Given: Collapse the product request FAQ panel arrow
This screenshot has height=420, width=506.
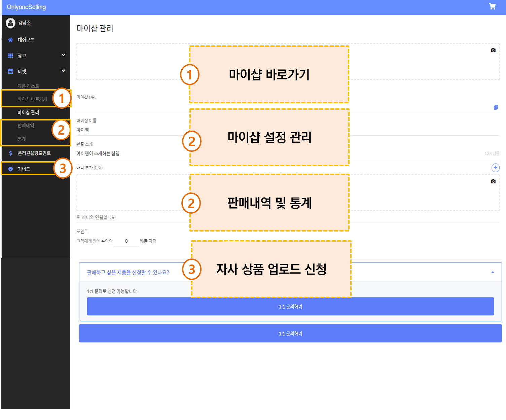Looking at the screenshot, I should point(493,272).
